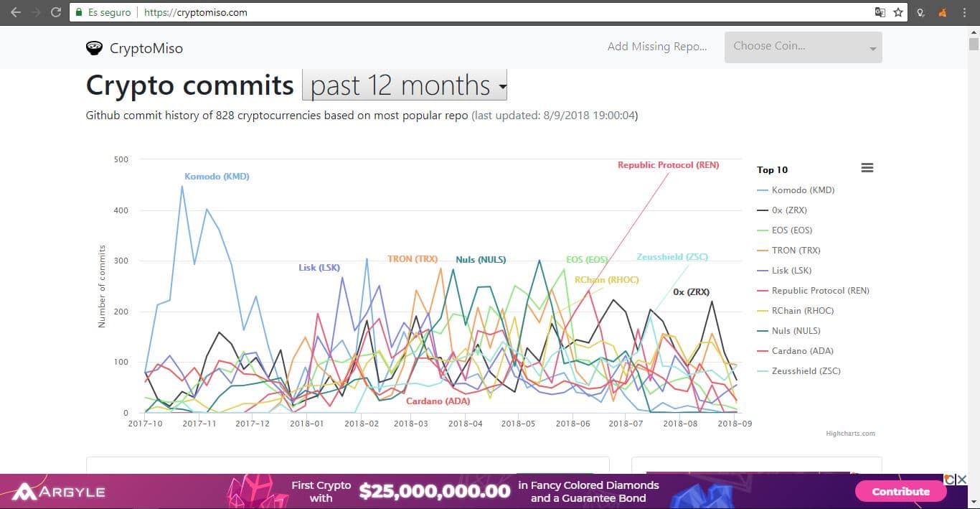The height and width of the screenshot is (509, 980).
Task: Open the Highcharts.com credit link
Action: pyautogui.click(x=850, y=434)
